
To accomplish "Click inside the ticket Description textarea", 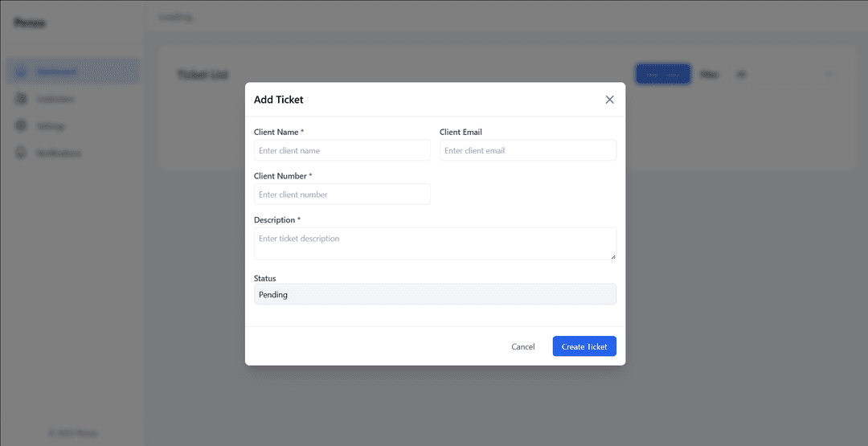I will (435, 243).
